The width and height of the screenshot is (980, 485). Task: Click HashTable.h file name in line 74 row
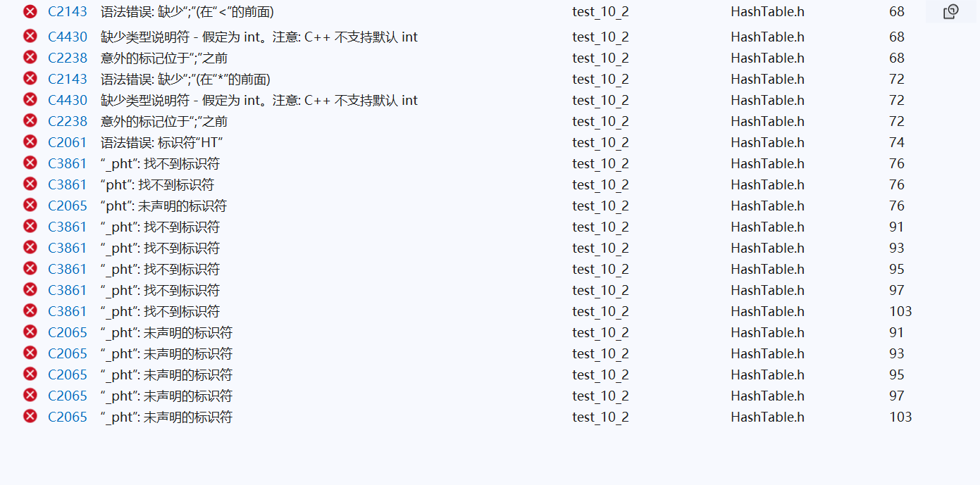coord(767,142)
